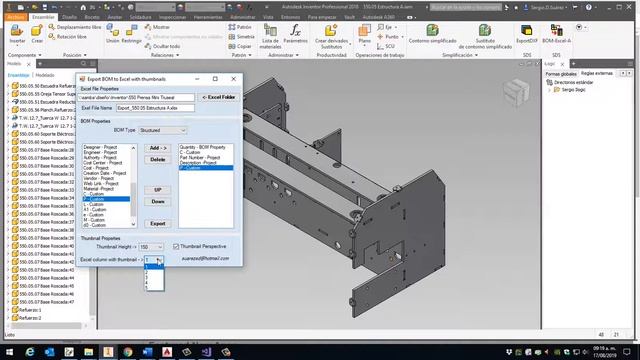
Task: Click the UP button
Action: coord(158,190)
